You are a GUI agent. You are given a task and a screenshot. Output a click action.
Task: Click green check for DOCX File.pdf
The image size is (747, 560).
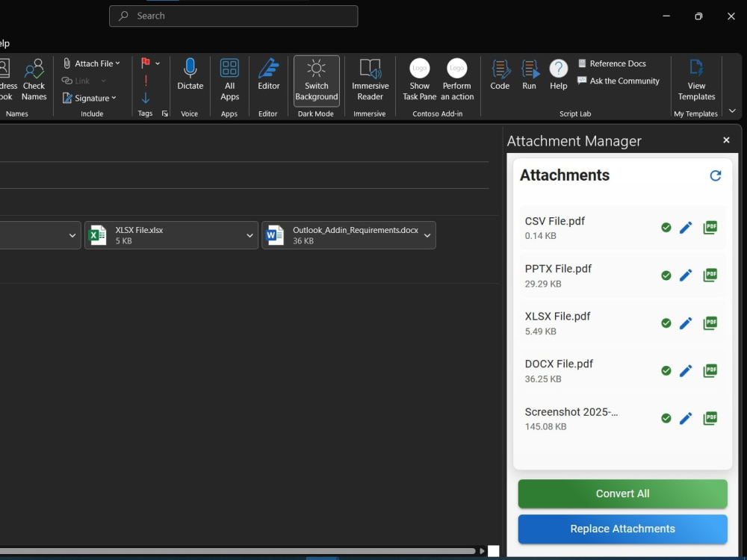click(x=666, y=371)
